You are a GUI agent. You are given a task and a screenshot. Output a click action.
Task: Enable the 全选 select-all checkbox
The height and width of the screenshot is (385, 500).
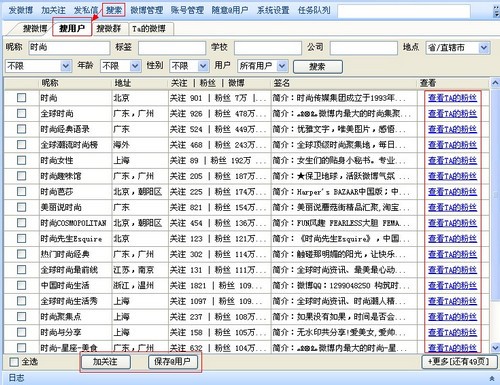point(14,362)
